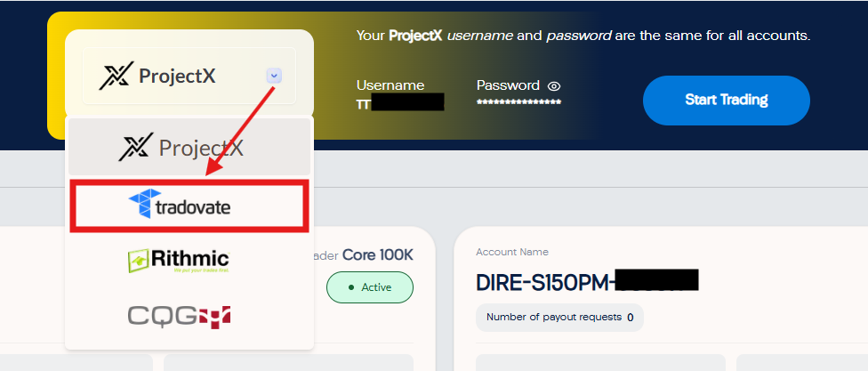Click the Start Trading button
The image size is (868, 371).
pos(727,101)
